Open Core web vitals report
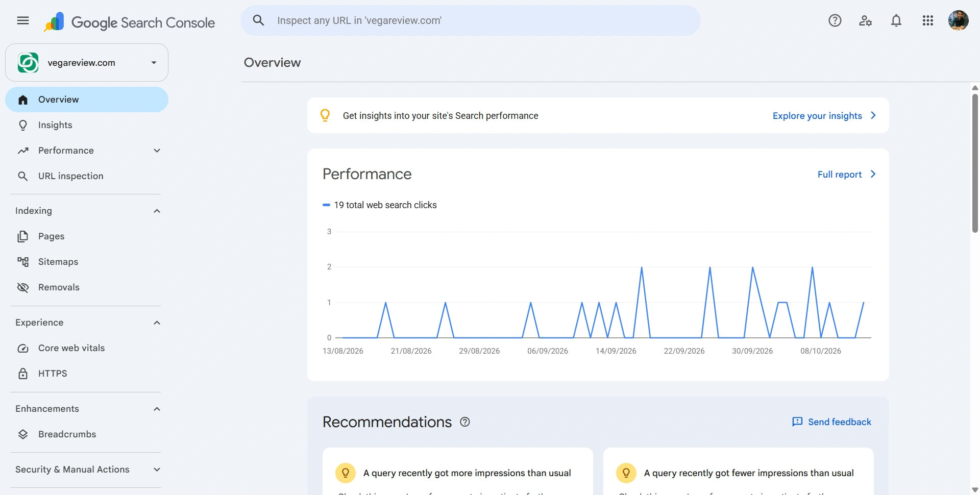The height and width of the screenshot is (495, 980). coord(87,348)
